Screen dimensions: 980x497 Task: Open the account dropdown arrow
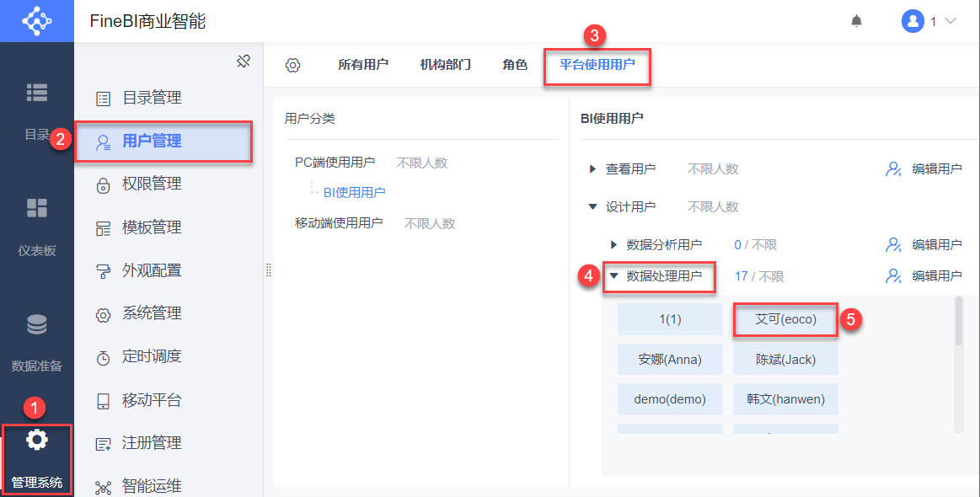[951, 21]
